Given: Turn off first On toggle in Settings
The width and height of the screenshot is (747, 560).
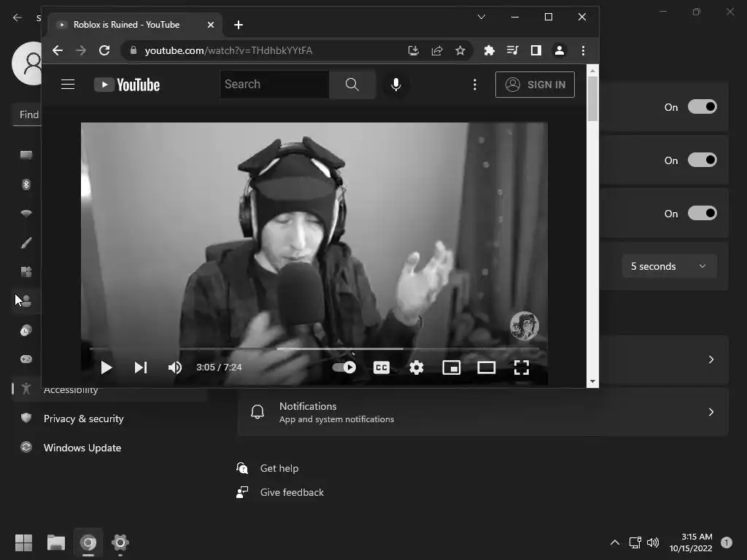Looking at the screenshot, I should tap(703, 106).
